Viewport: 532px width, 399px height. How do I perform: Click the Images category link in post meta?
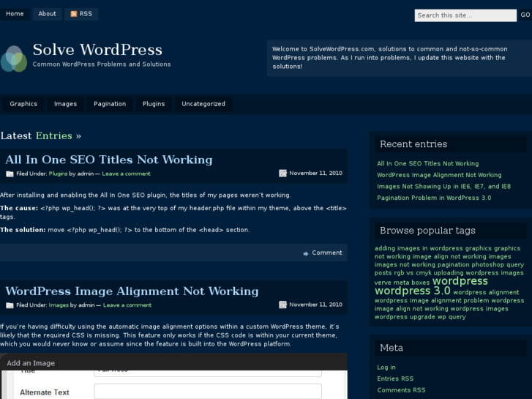pos(59,305)
